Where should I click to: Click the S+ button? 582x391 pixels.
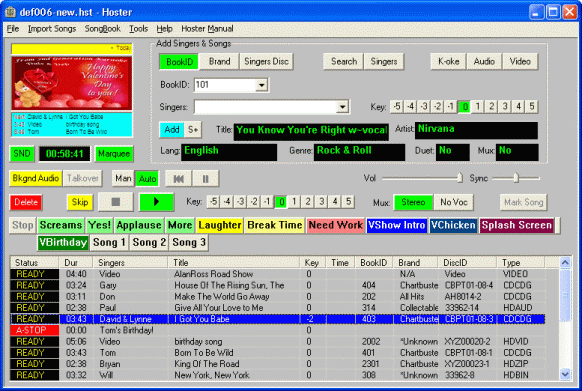[193, 130]
